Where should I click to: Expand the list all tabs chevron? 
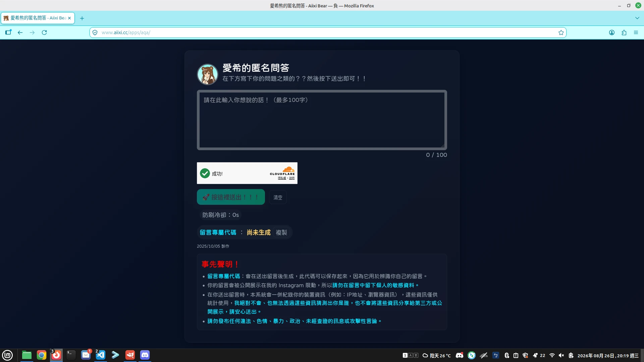637,18
